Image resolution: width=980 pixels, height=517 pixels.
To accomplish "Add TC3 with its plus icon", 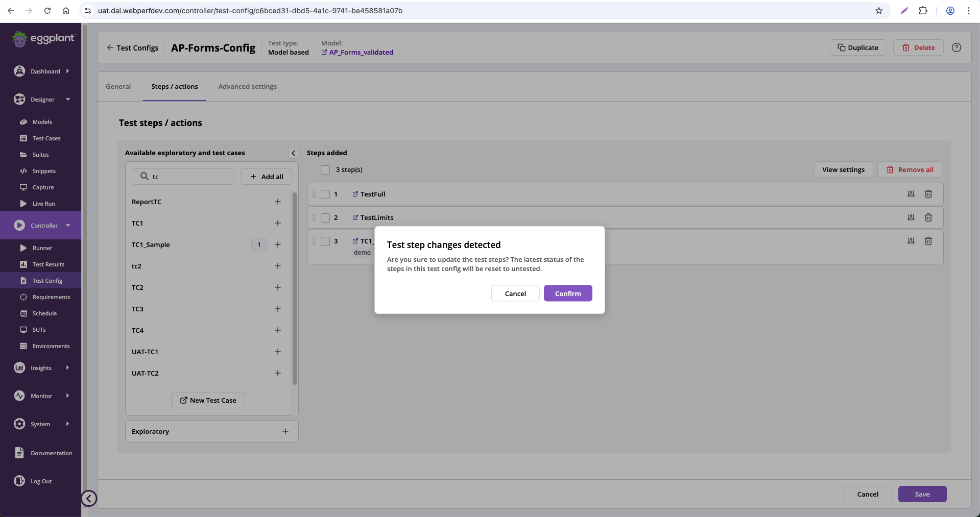I will [278, 309].
